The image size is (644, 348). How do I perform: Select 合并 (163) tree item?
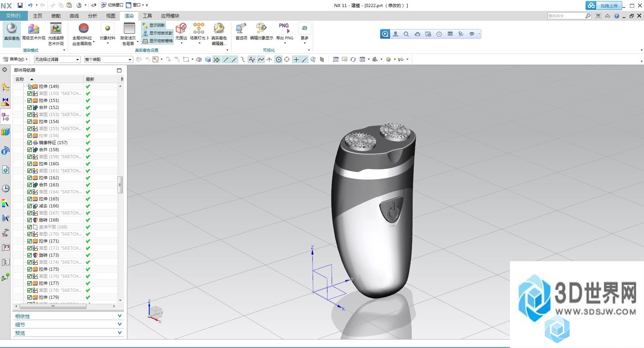coord(49,185)
